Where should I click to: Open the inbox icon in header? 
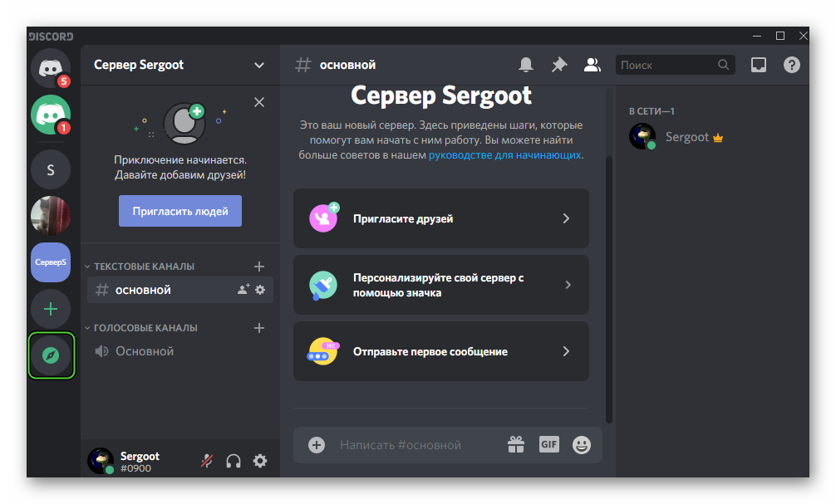[x=758, y=65]
